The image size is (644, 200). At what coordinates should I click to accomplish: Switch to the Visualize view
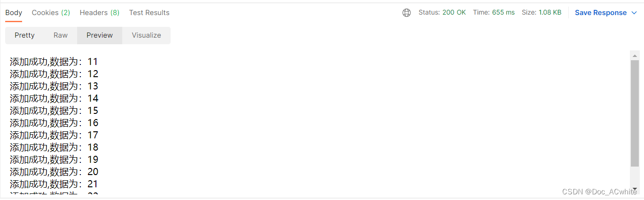click(x=146, y=35)
